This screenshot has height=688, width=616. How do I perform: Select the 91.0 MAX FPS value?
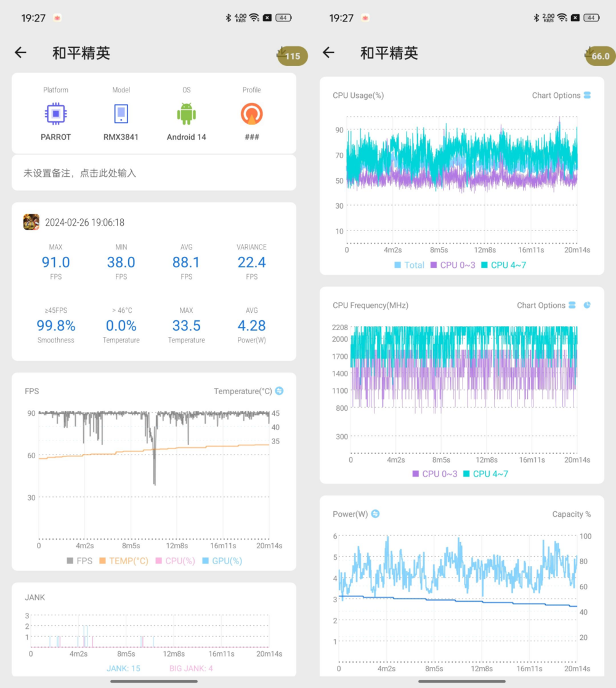pyautogui.click(x=55, y=262)
